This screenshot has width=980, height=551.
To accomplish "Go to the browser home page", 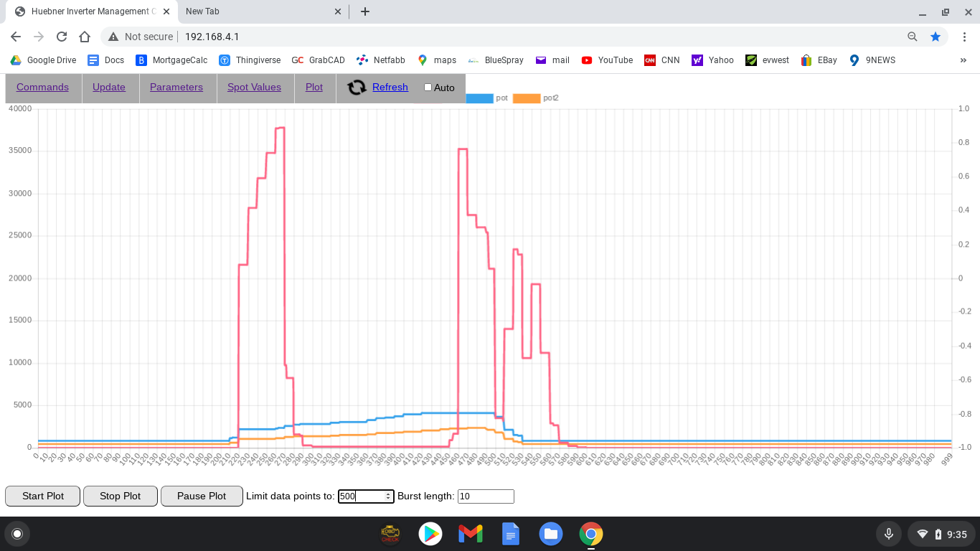I will tap(85, 37).
